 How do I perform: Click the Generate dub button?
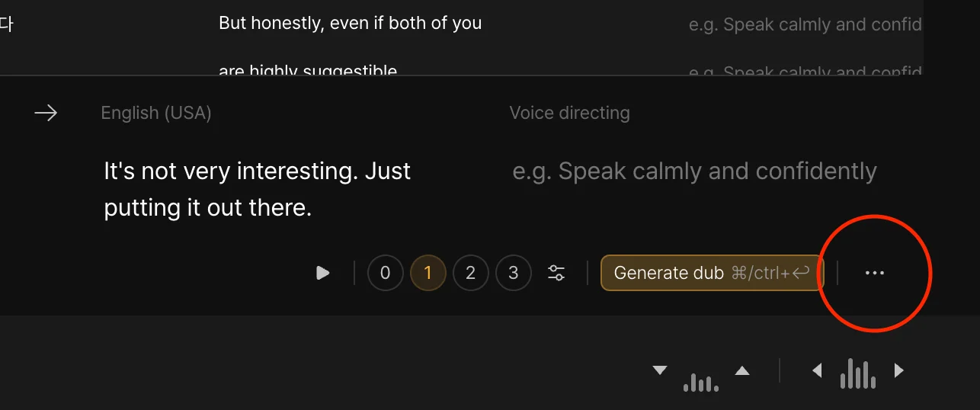pos(712,273)
